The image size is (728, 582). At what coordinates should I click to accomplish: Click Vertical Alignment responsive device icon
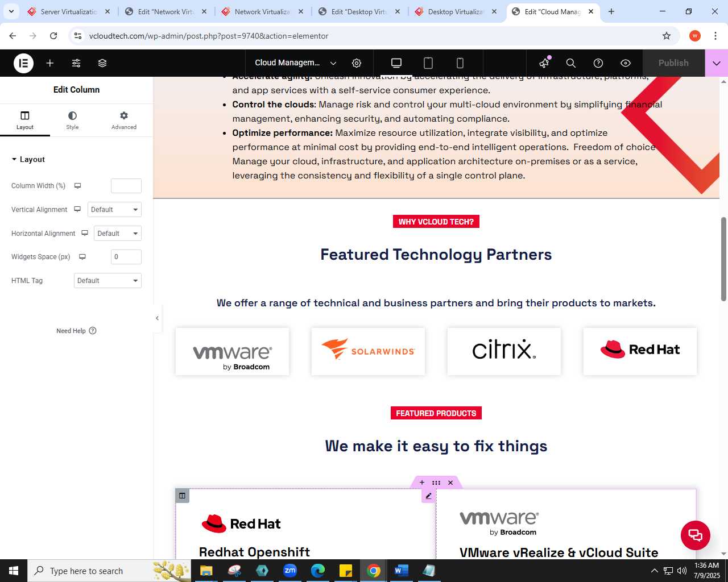pos(77,210)
